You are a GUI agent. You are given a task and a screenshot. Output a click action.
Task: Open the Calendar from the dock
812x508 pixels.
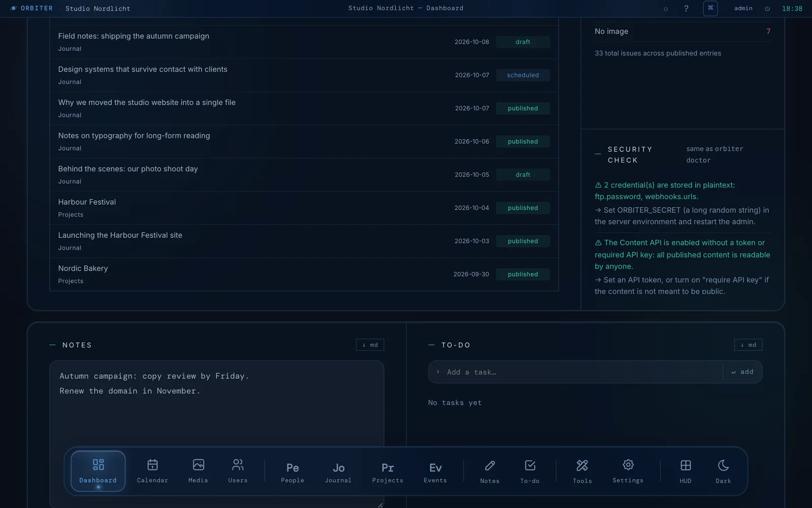pyautogui.click(x=152, y=471)
